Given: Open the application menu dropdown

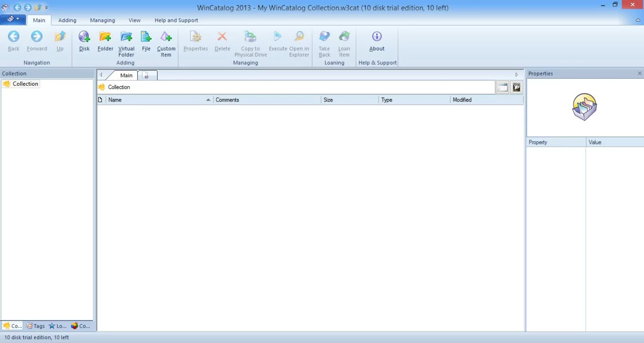Looking at the screenshot, I should click(x=12, y=19).
